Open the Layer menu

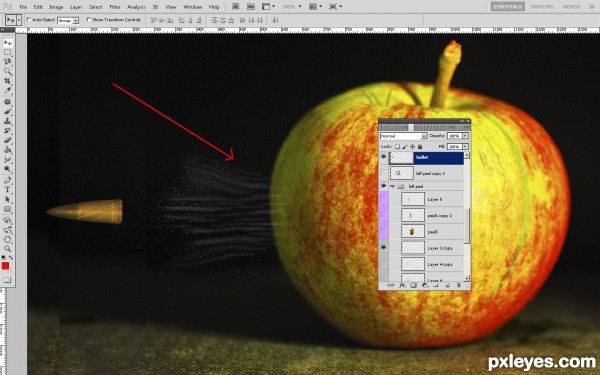pos(76,7)
